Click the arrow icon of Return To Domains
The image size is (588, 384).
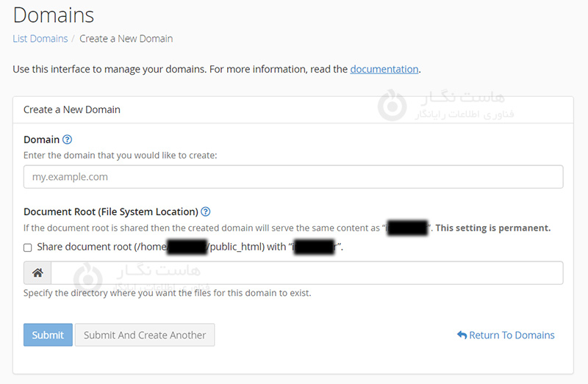tap(462, 335)
